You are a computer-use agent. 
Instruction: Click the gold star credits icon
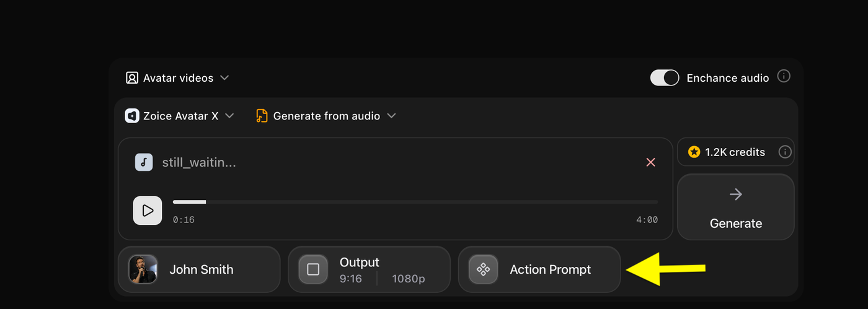pos(694,152)
